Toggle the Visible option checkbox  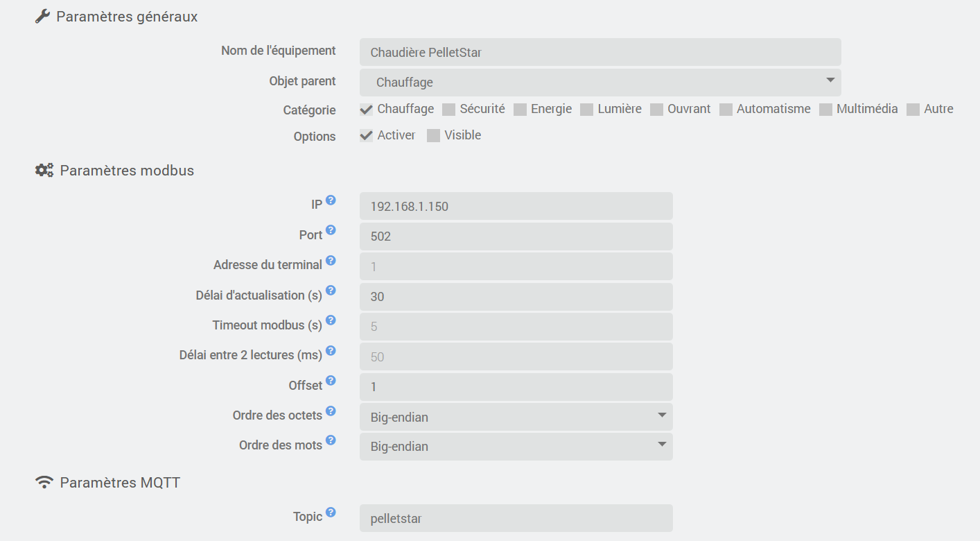433,136
